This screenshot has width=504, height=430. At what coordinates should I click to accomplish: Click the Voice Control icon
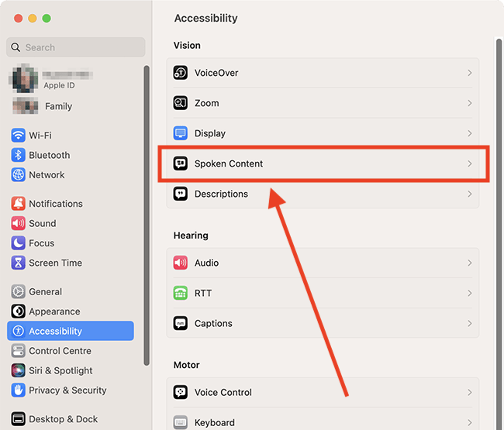pyautogui.click(x=181, y=392)
